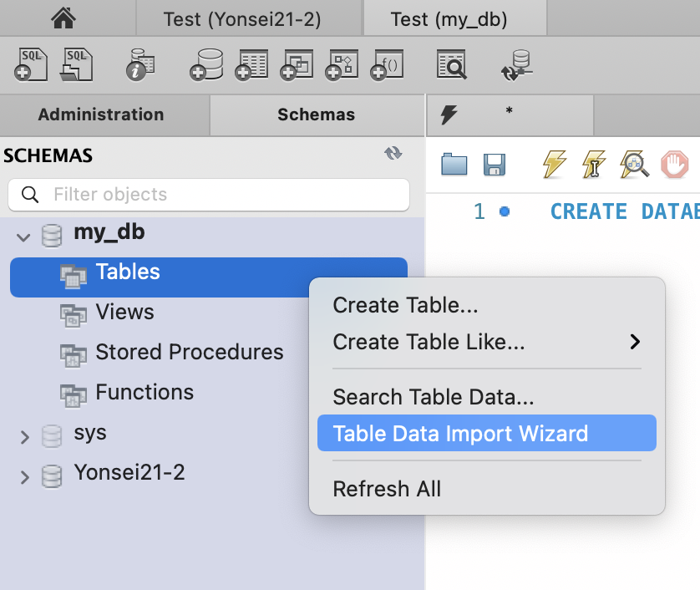Screen dimensions: 700x590
Task: Select the Yonsei21-2 schema name
Action: [129, 472]
